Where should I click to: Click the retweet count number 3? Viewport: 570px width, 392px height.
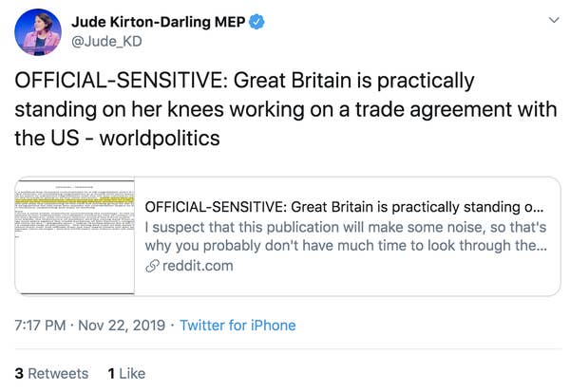tap(19, 373)
